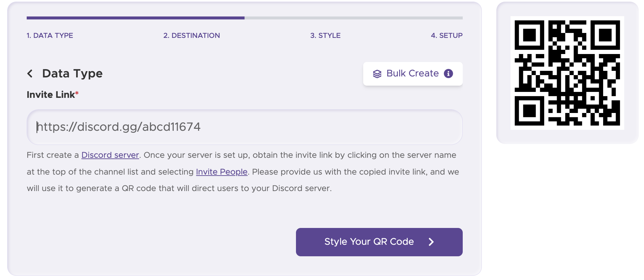644x280 pixels.
Task: Select the 4. SETUP step
Action: point(447,36)
